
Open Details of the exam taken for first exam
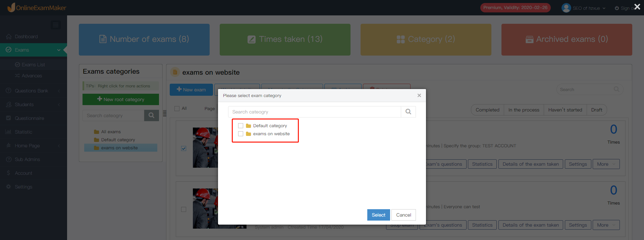(x=531, y=164)
